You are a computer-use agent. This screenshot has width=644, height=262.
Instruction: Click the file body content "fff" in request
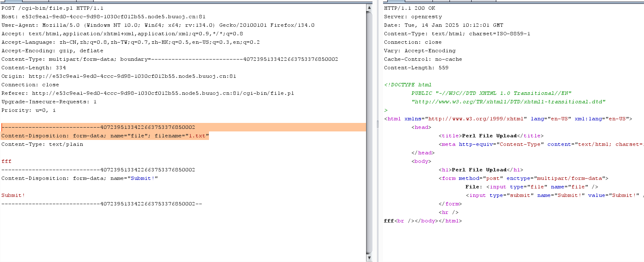[x=6, y=161]
